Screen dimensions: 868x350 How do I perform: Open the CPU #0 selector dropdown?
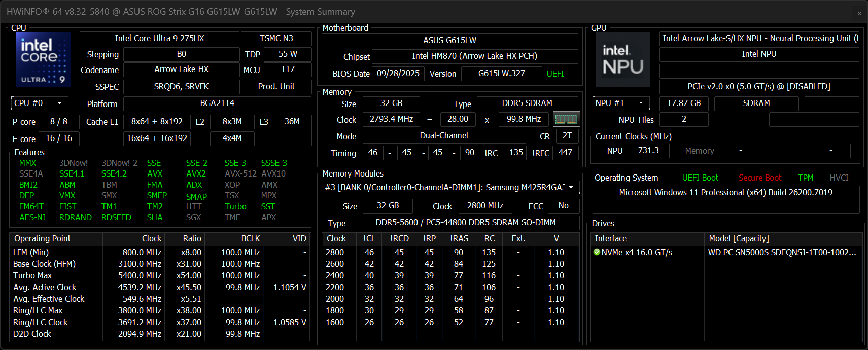click(40, 103)
